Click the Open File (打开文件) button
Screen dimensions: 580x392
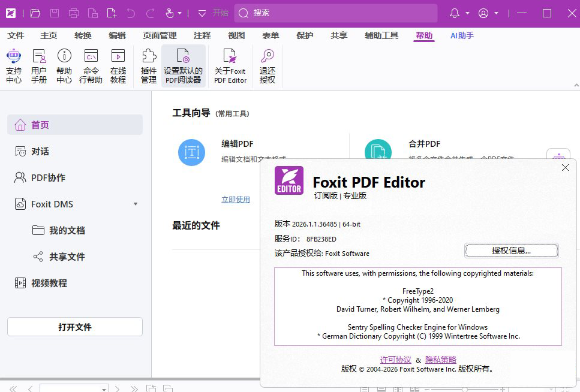[75, 327]
